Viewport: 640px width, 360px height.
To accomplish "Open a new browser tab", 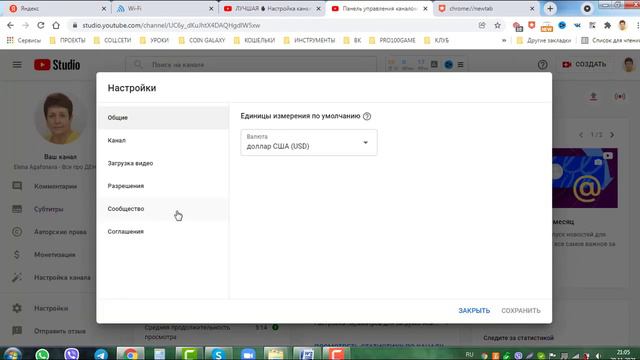I will pos(550,9).
